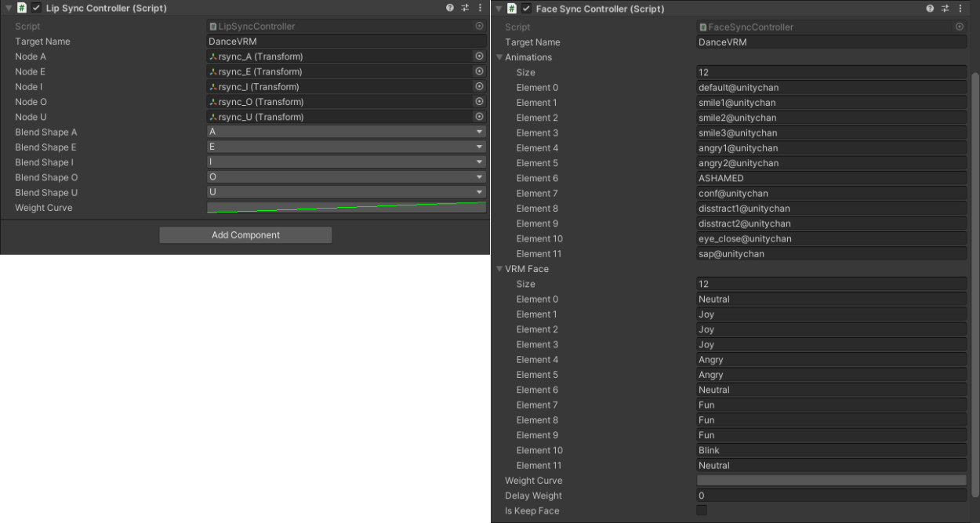
Task: Click object picker for Node I field
Action: click(479, 87)
